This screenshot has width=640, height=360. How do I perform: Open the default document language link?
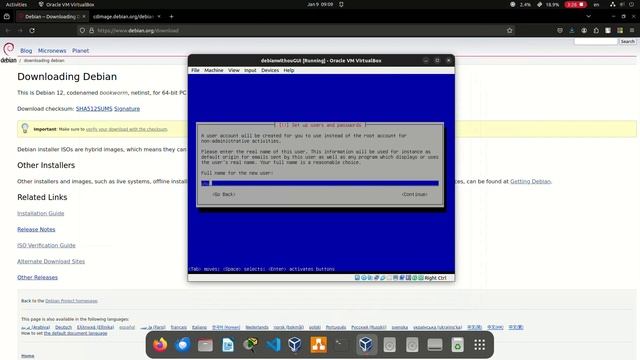click(76, 333)
